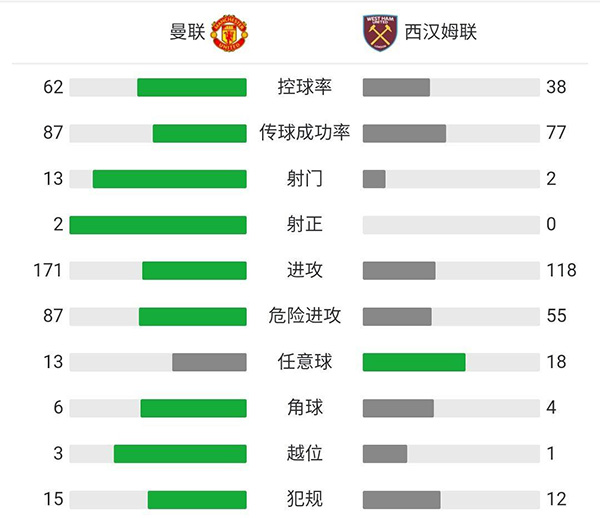The height and width of the screenshot is (518, 600).
Task: Click the West Ham United crest icon
Action: (379, 32)
